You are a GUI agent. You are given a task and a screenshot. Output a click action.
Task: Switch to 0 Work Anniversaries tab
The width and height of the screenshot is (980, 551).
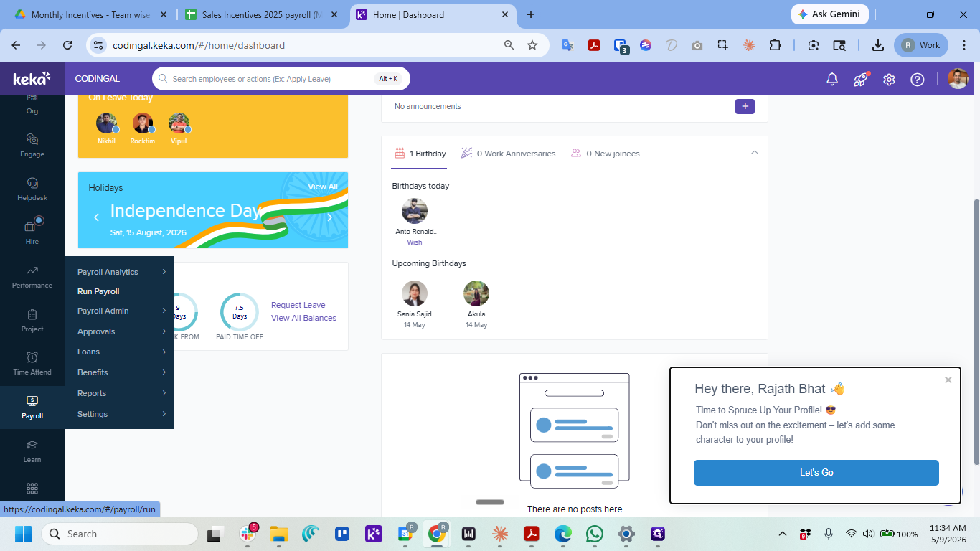(508, 154)
